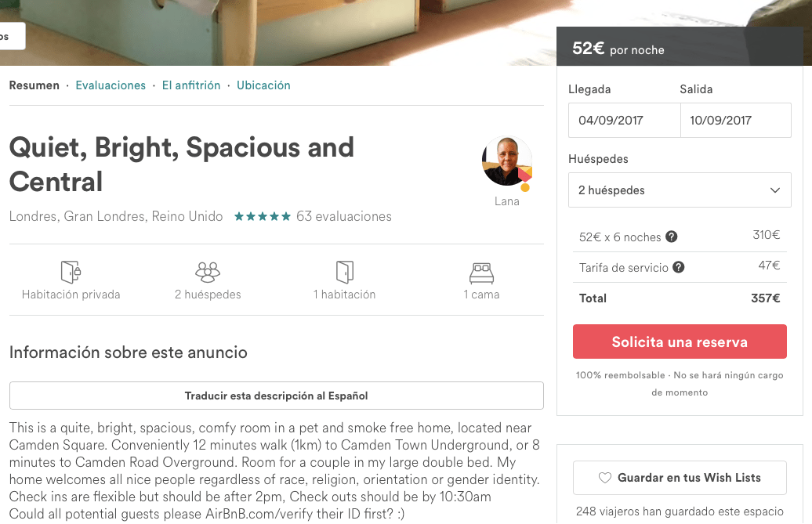Image resolution: width=812 pixels, height=524 pixels.
Task: Toggle the heart icon in Wish Lists button
Action: pos(604,477)
